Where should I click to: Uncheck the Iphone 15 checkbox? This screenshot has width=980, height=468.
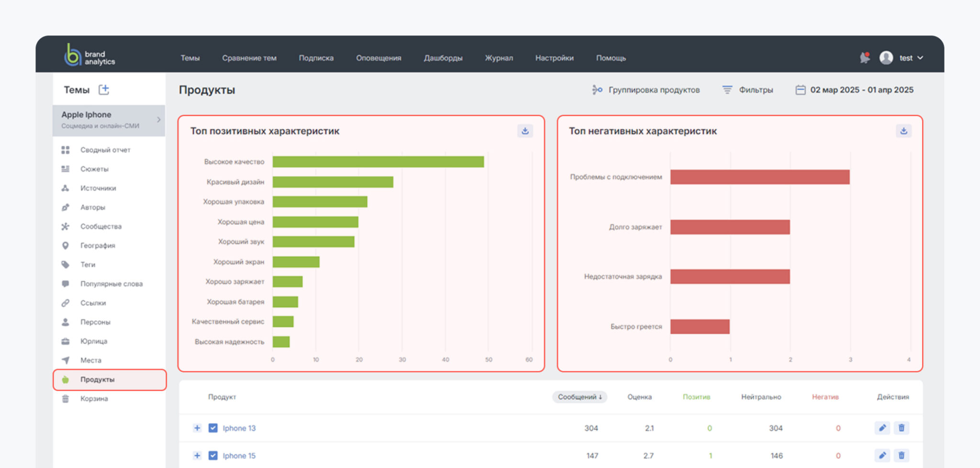coord(213,456)
